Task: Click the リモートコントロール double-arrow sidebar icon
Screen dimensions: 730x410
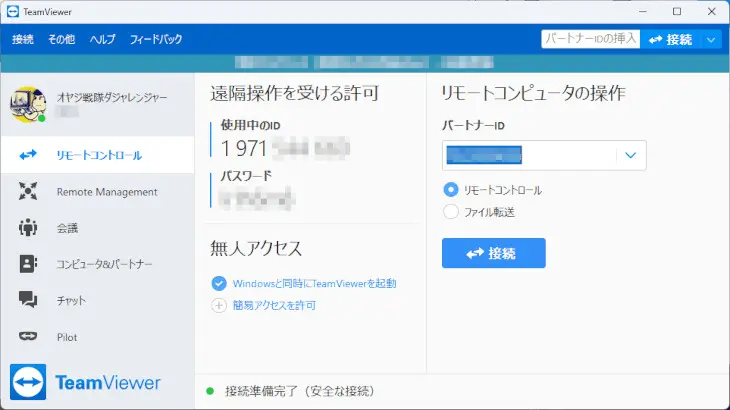Action: [28, 154]
